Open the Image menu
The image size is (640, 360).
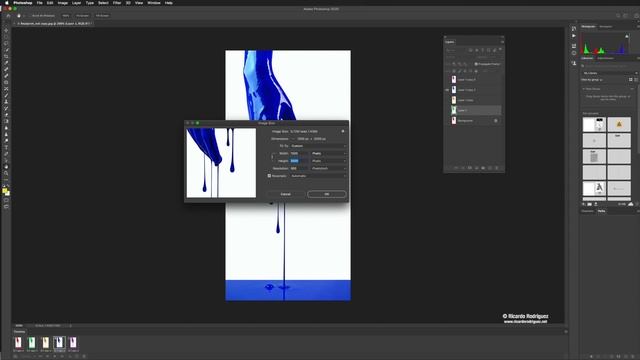coord(62,3)
